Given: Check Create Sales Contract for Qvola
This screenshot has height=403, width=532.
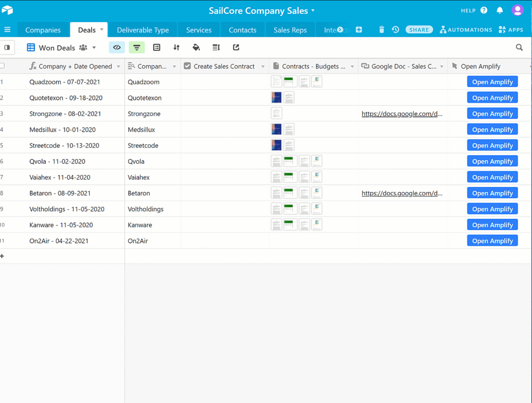Looking at the screenshot, I should point(225,161).
